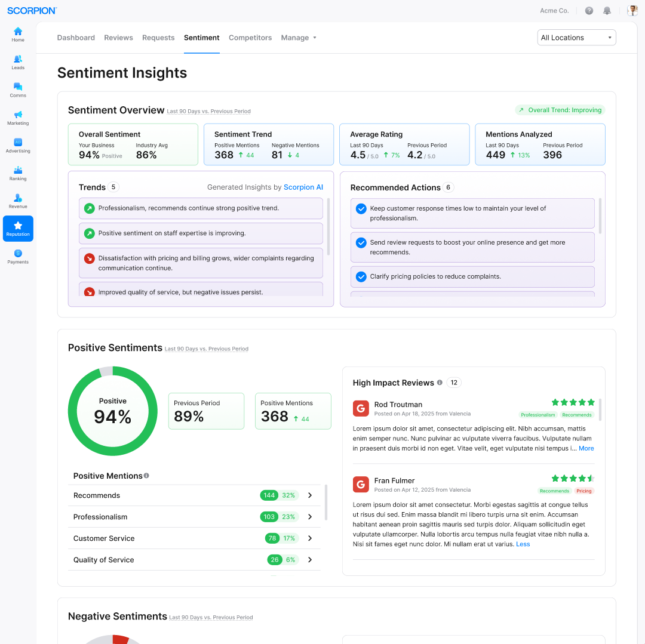Screen dimensions: 645x644
Task: Toggle the 'Clarify pricing policies' checkmark
Action: [x=361, y=277]
